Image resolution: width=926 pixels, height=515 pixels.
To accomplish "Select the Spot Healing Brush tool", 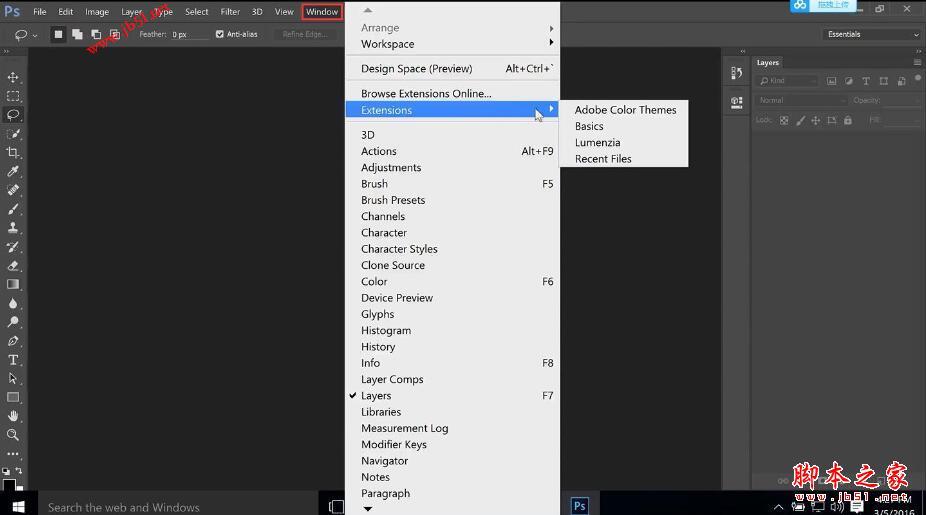I will [x=12, y=190].
